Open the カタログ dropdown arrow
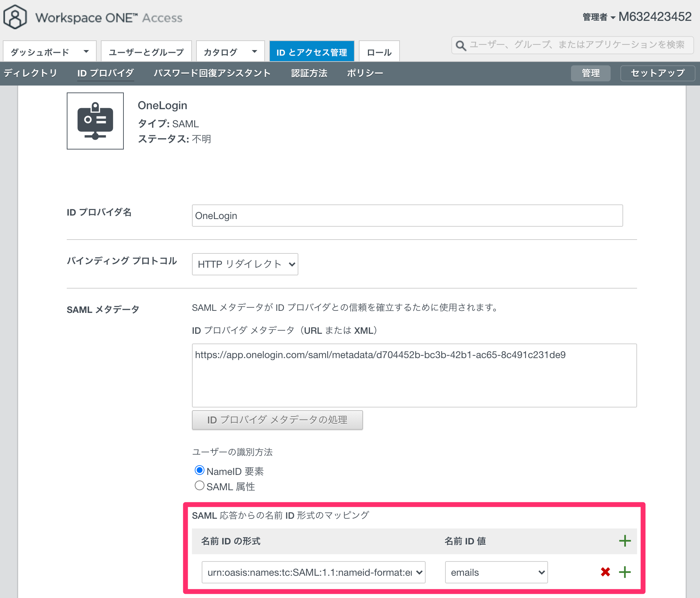 [x=255, y=52]
